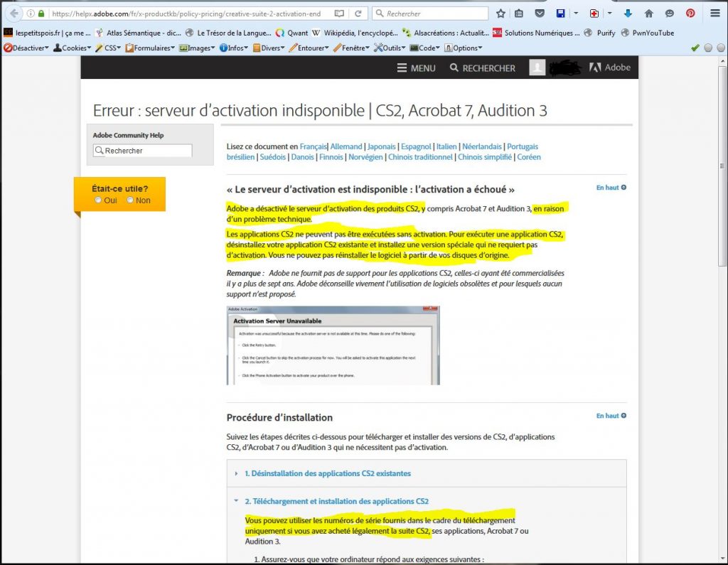Open the Adobe MENU navigation

(416, 68)
